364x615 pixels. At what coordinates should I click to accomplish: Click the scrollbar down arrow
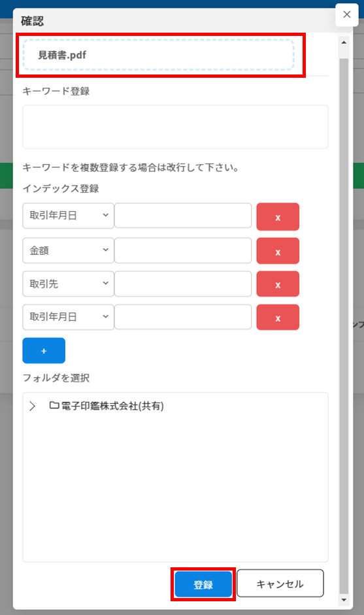tap(344, 600)
